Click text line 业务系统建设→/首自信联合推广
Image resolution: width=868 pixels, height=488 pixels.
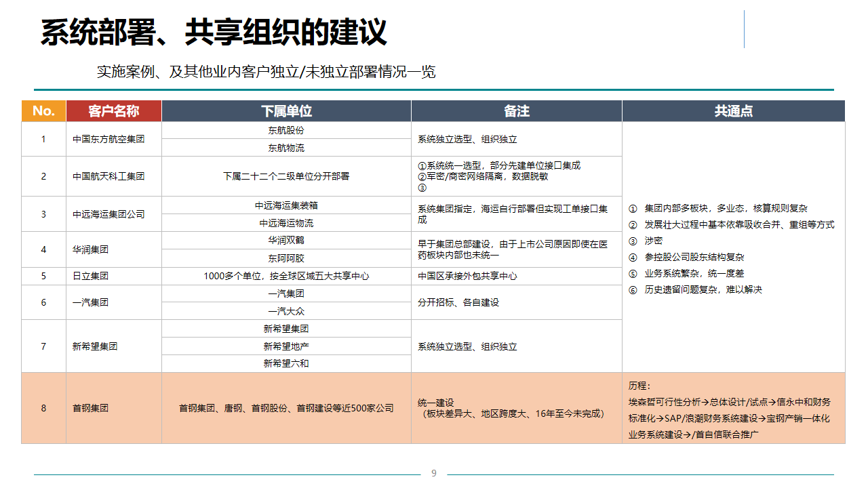694,435
